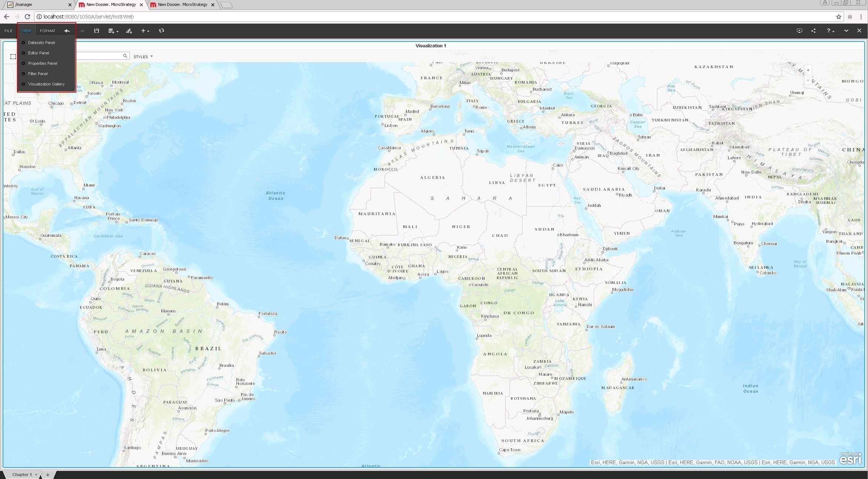The width and height of the screenshot is (868, 479).
Task: Open the Format menu
Action: [x=47, y=31]
